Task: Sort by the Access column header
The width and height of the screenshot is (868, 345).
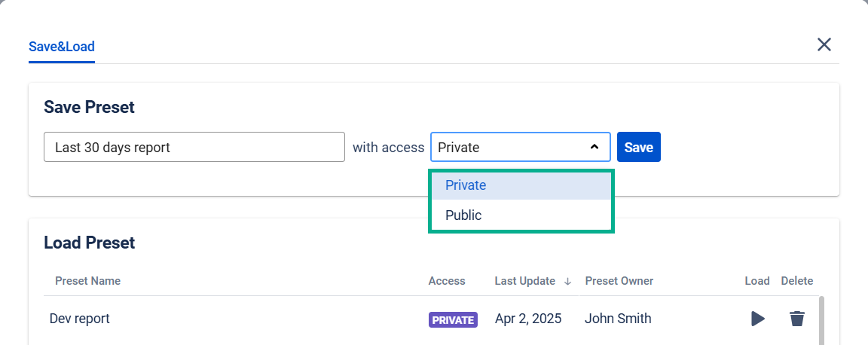Action: coord(447,281)
